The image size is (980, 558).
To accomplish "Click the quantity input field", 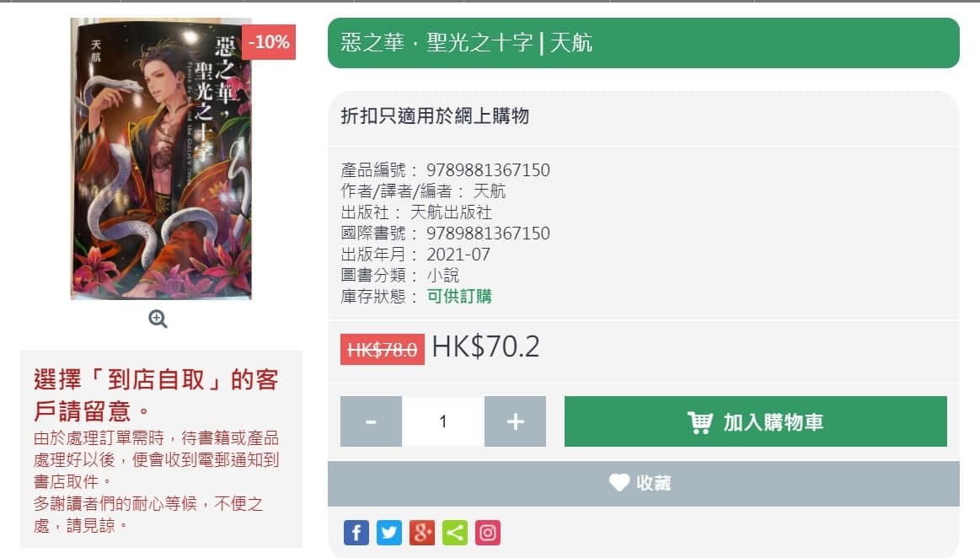I will tap(443, 421).
